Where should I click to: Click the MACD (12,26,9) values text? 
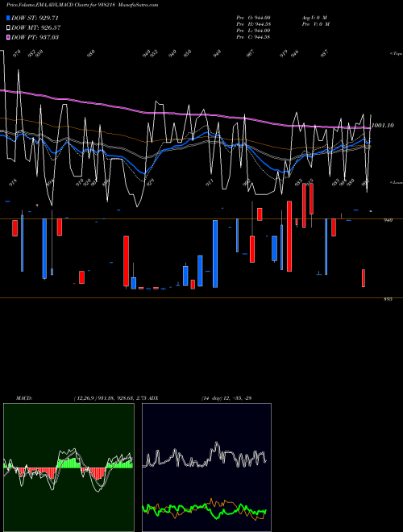(x=110, y=398)
